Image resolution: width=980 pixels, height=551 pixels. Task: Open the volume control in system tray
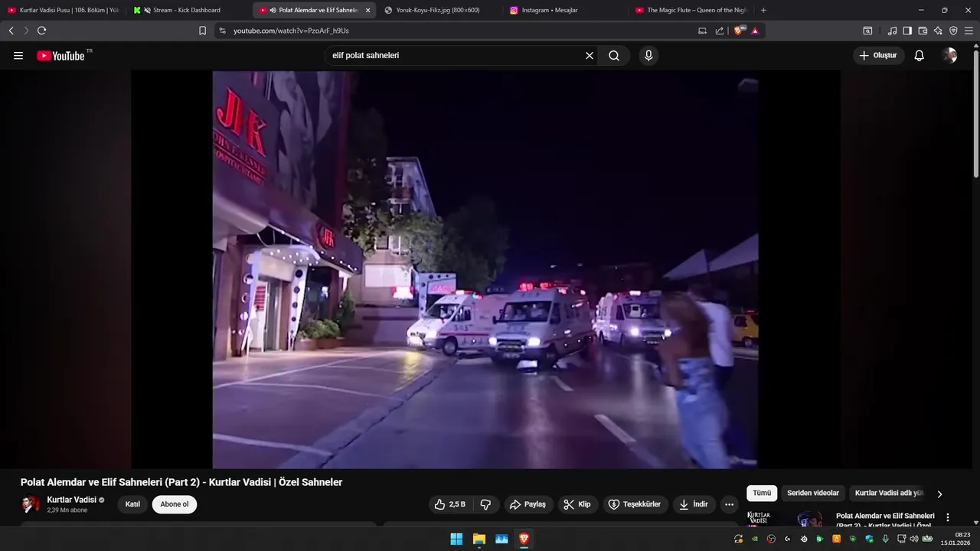[x=913, y=539]
